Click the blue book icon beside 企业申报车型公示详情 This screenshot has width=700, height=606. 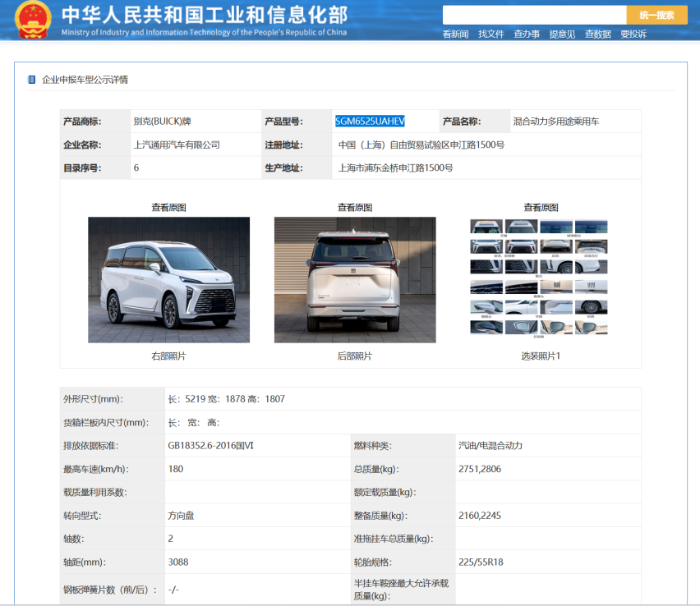(x=31, y=80)
